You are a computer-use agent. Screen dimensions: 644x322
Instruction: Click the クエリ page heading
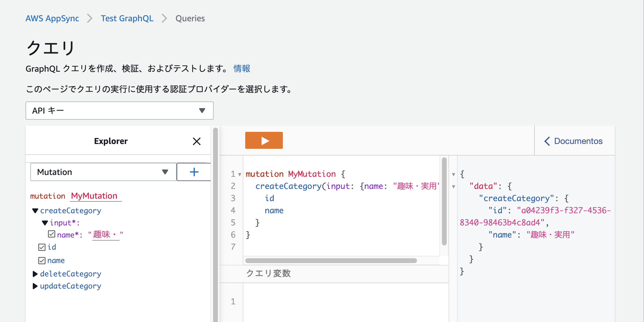point(50,48)
